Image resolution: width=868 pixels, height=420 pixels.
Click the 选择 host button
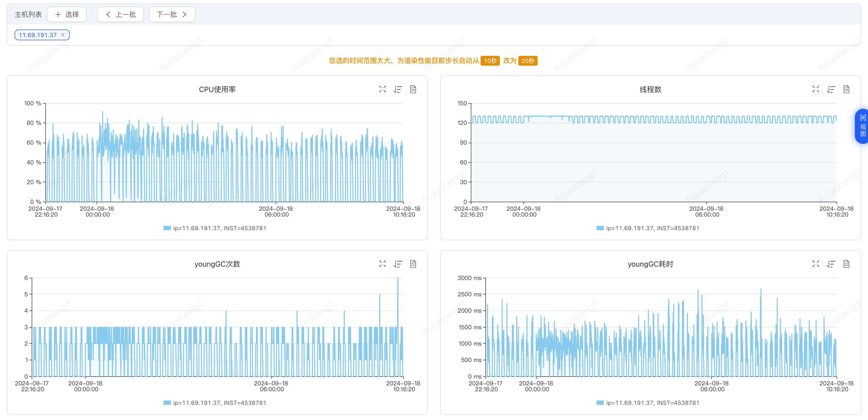pos(67,14)
